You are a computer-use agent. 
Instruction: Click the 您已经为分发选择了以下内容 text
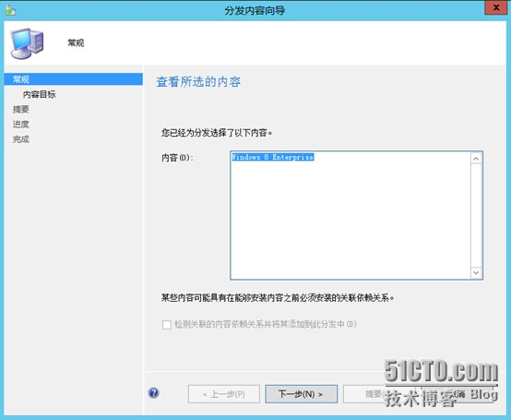click(217, 133)
